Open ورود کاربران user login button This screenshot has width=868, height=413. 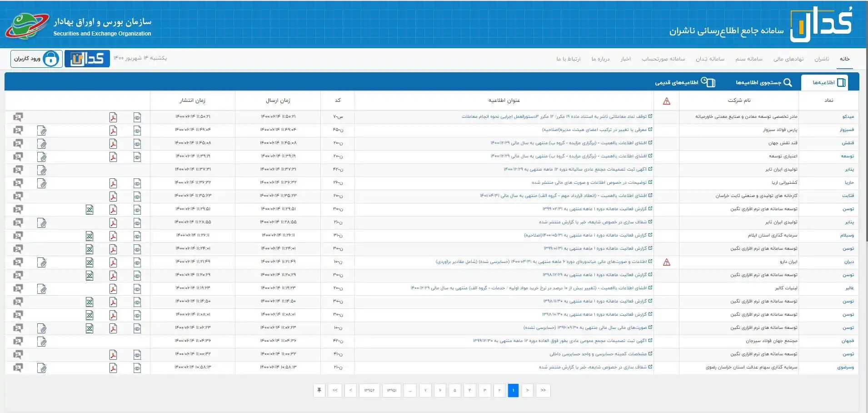[x=36, y=59]
